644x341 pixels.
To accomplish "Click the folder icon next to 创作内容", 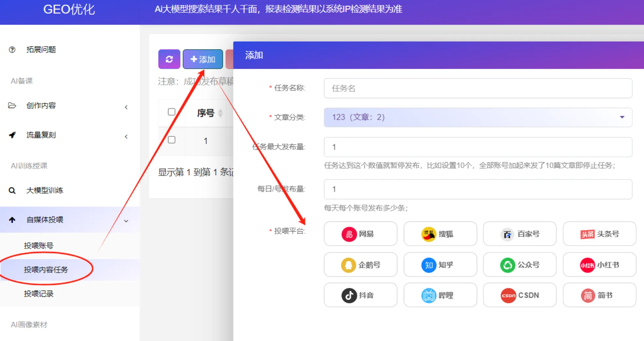I will [12, 105].
